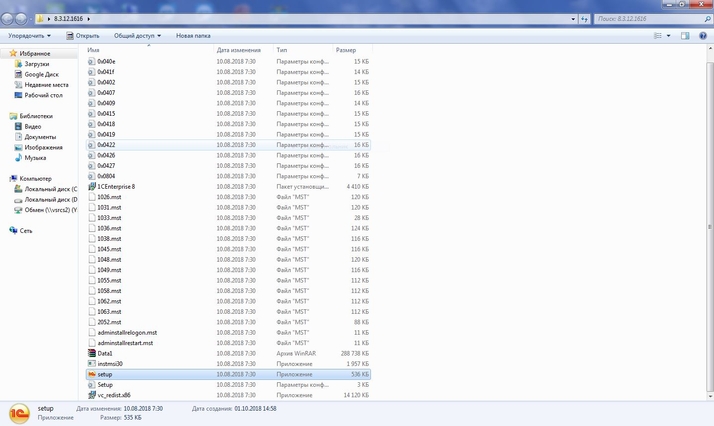Click the Новая папка button
This screenshot has height=426, width=714.
pyautogui.click(x=193, y=35)
